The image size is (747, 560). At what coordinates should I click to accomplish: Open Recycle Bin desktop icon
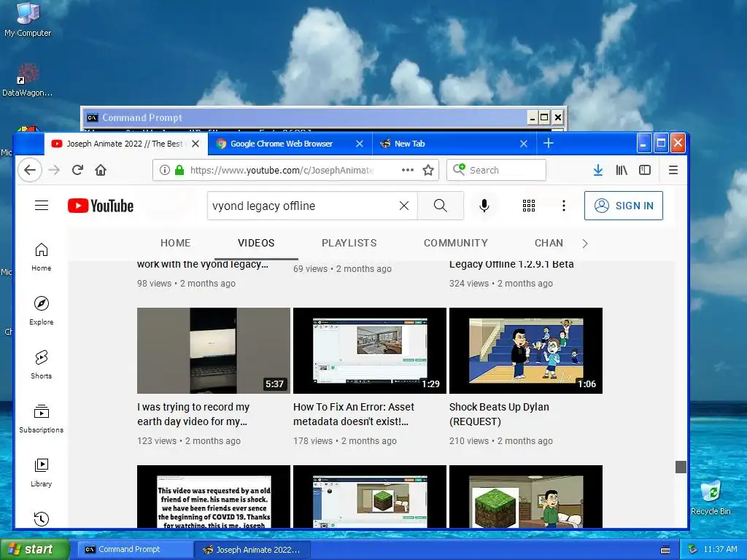pyautogui.click(x=711, y=497)
